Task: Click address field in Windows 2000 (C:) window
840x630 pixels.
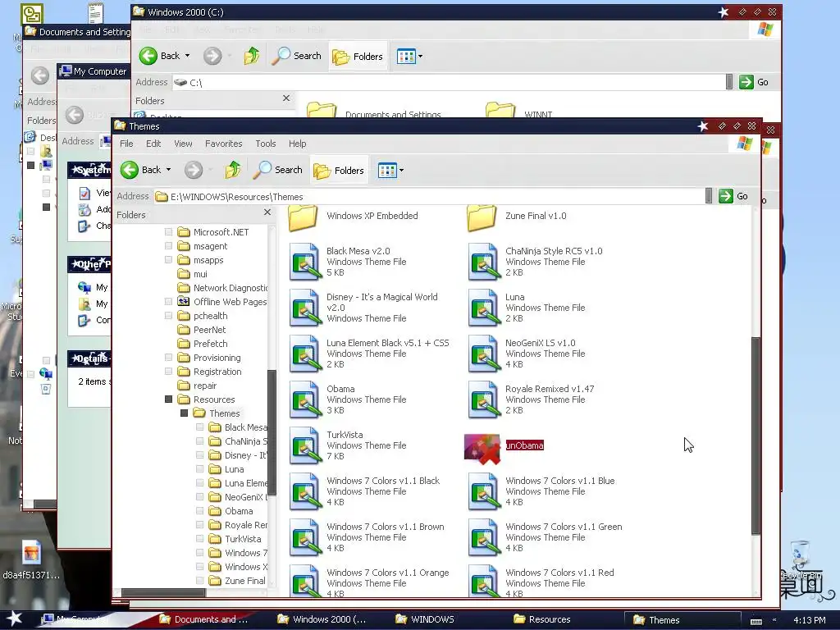Action: point(449,83)
